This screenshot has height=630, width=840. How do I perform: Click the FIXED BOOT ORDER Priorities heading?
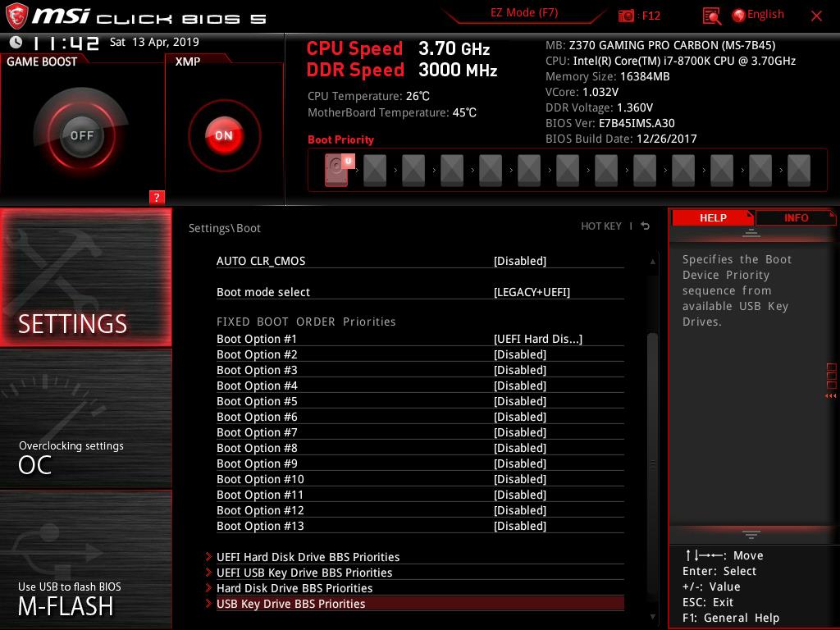click(x=306, y=322)
